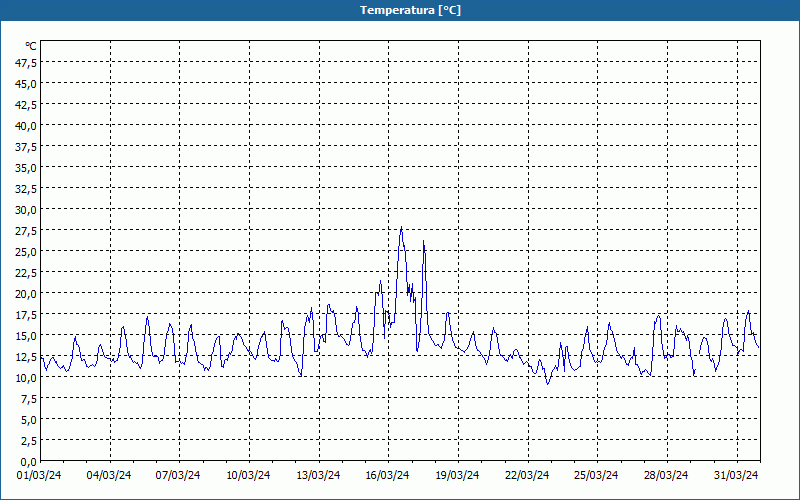Select the 16/03/24 date label

pos(387,476)
